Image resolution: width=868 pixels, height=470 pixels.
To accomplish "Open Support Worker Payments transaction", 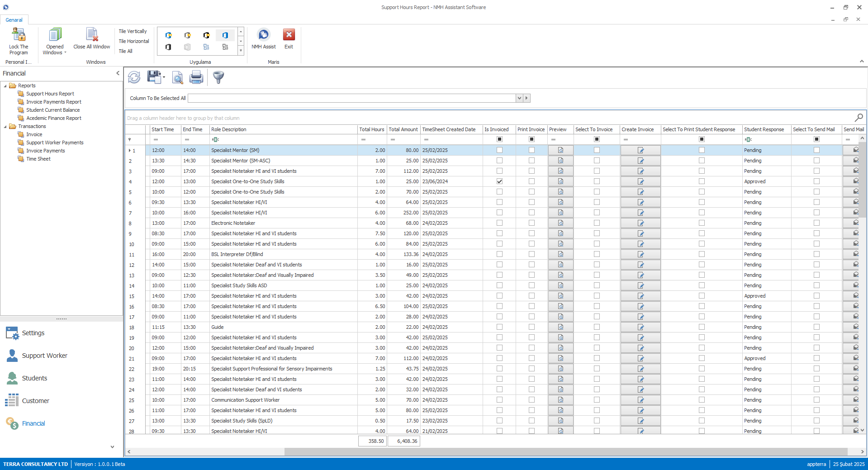I will pos(55,142).
